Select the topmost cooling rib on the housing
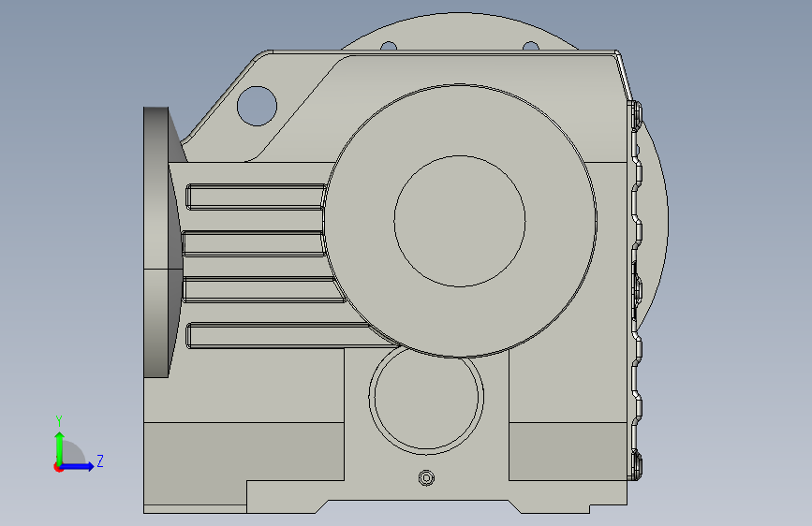This screenshot has height=526, width=812. click(256, 197)
